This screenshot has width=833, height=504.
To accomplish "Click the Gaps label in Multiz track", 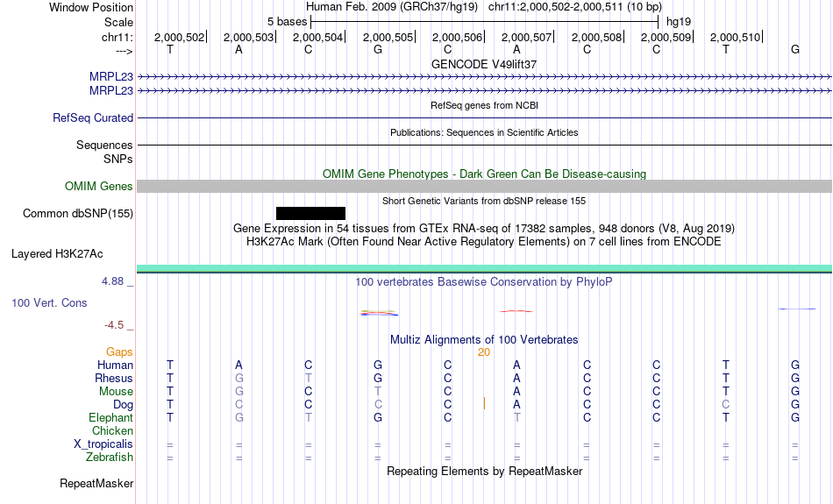I will (119, 352).
